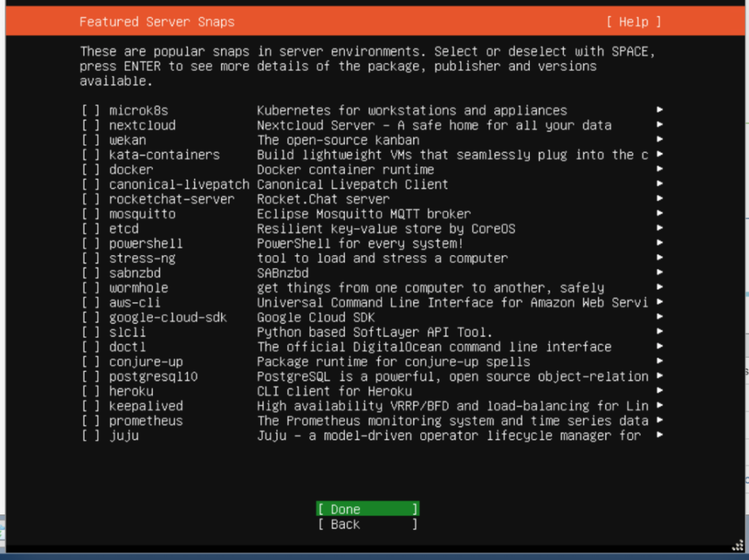Open wekan details arrow
The image size is (749, 560).
point(660,140)
